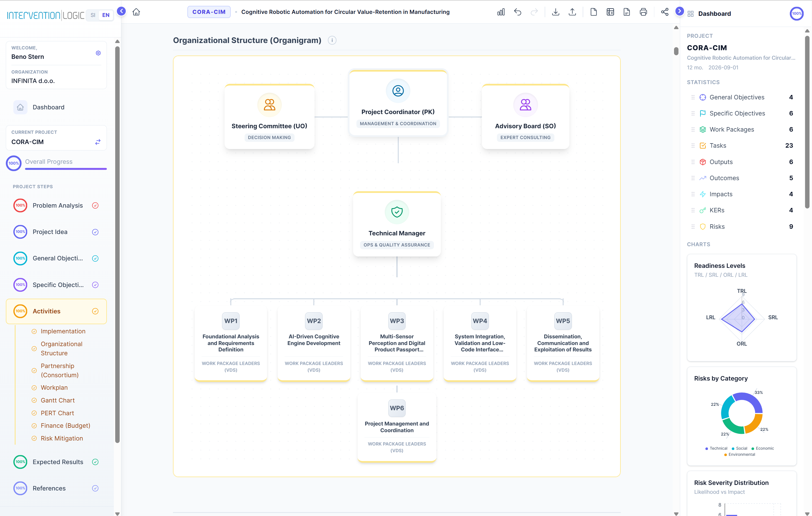Toggle Activities step check mark
The width and height of the screenshot is (812, 516).
(95, 311)
